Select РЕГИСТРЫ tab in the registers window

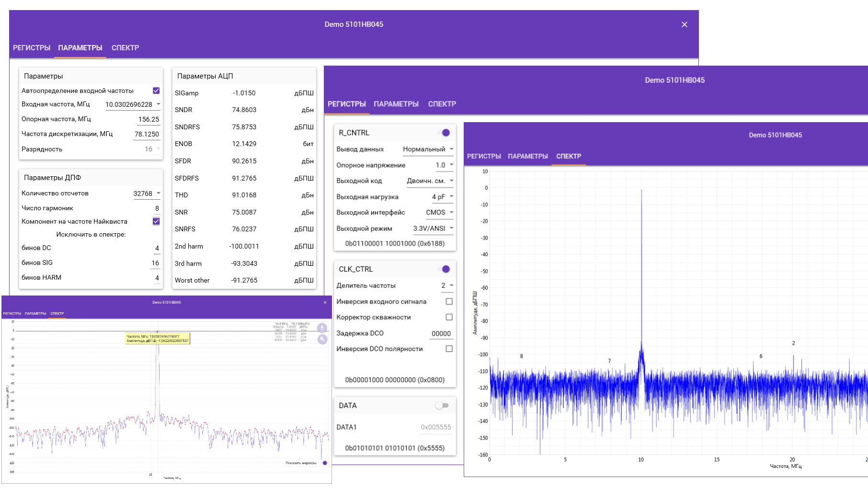click(x=347, y=104)
